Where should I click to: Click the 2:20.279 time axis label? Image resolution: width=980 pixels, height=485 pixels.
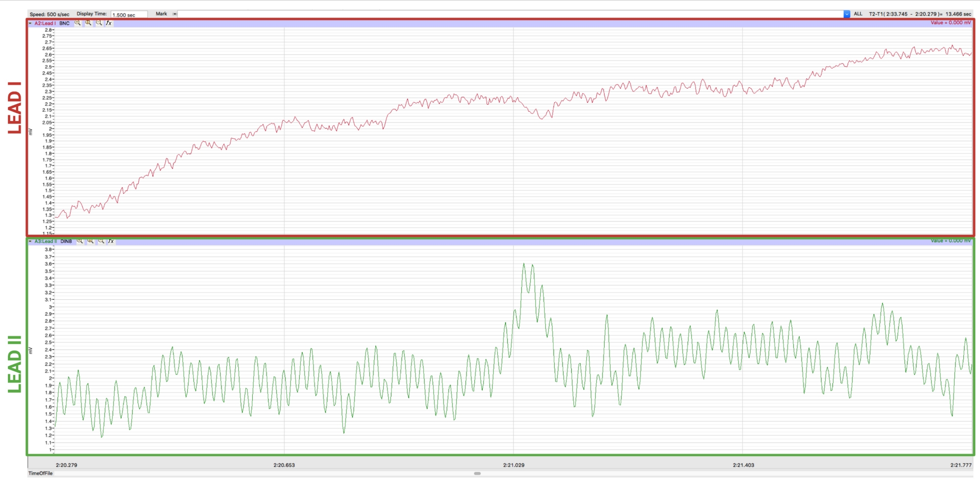[x=67, y=465]
